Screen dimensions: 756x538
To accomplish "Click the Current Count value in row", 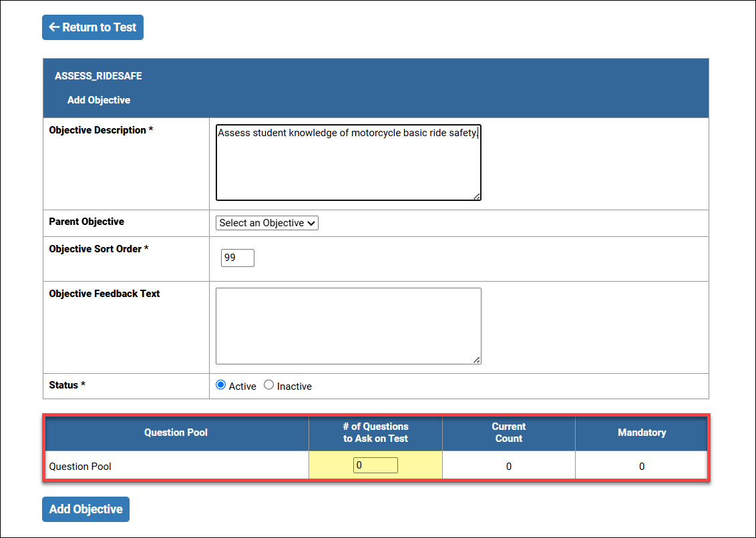I will (508, 467).
